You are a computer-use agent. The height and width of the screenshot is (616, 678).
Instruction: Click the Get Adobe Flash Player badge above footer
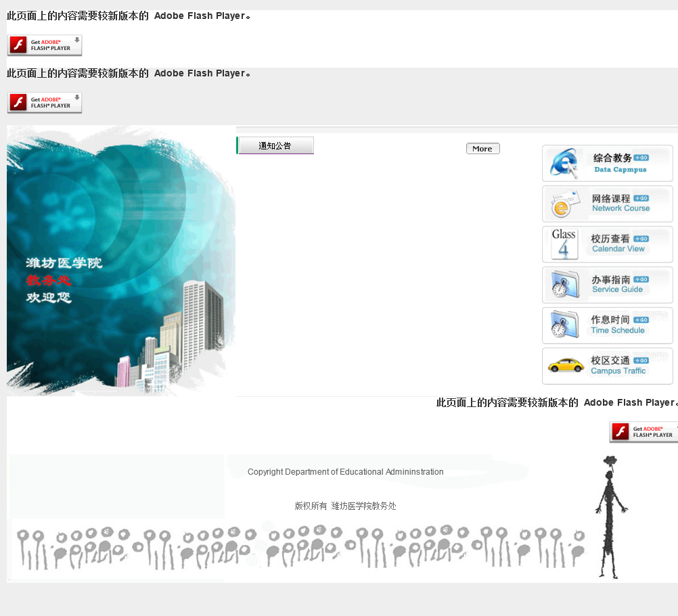coord(644,432)
